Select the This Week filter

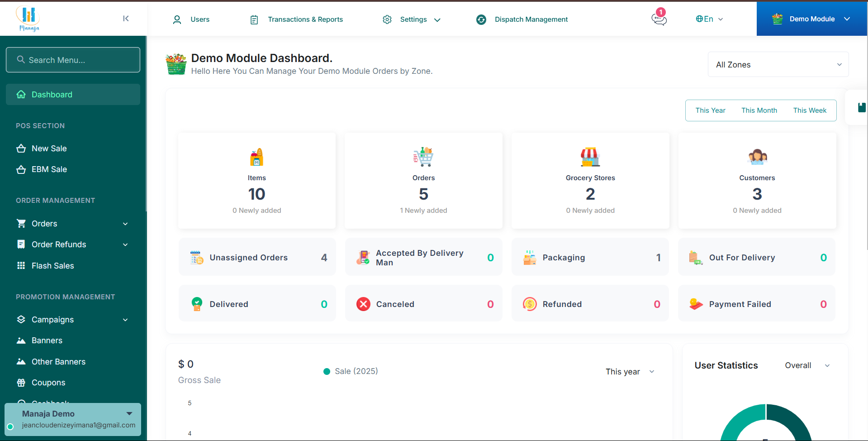point(810,110)
